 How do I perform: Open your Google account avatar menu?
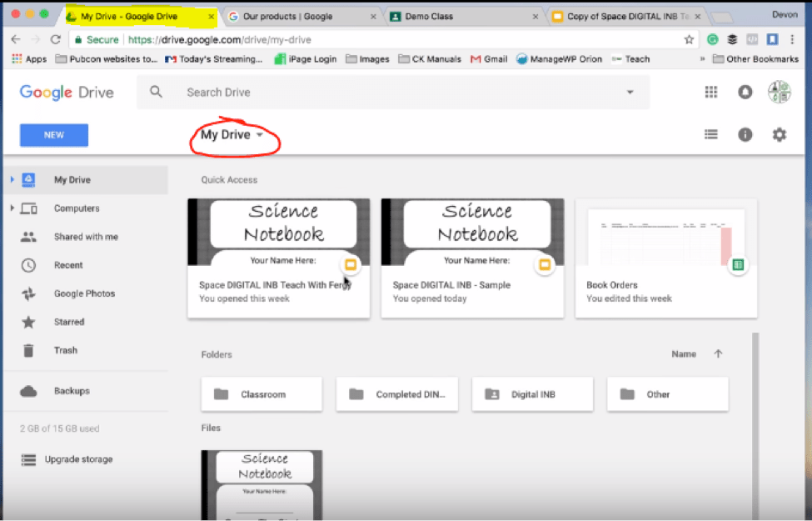[x=779, y=92]
